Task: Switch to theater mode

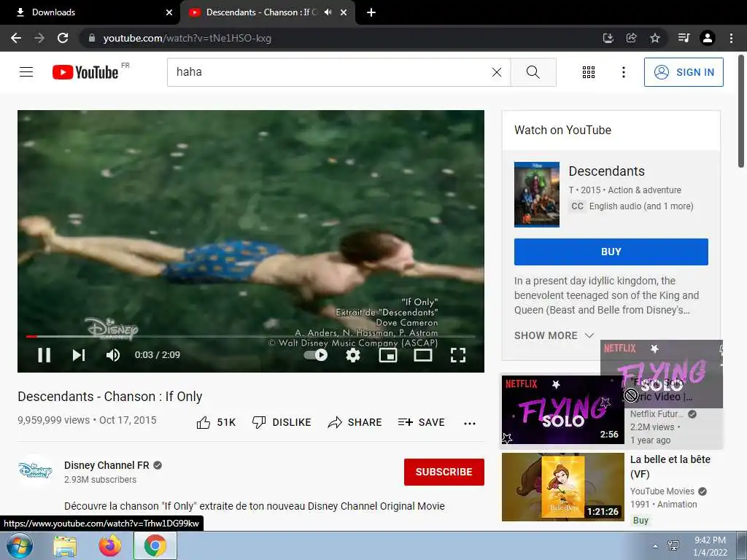Action: (x=423, y=355)
